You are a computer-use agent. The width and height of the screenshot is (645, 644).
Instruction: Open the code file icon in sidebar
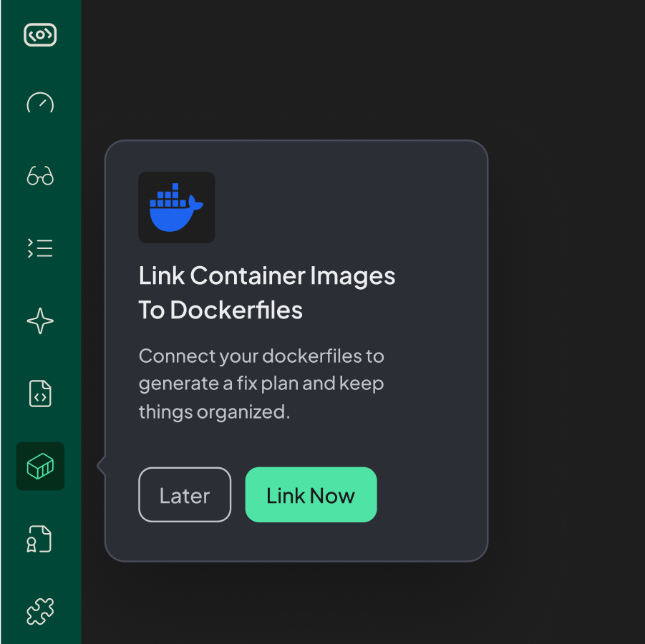tap(40, 394)
